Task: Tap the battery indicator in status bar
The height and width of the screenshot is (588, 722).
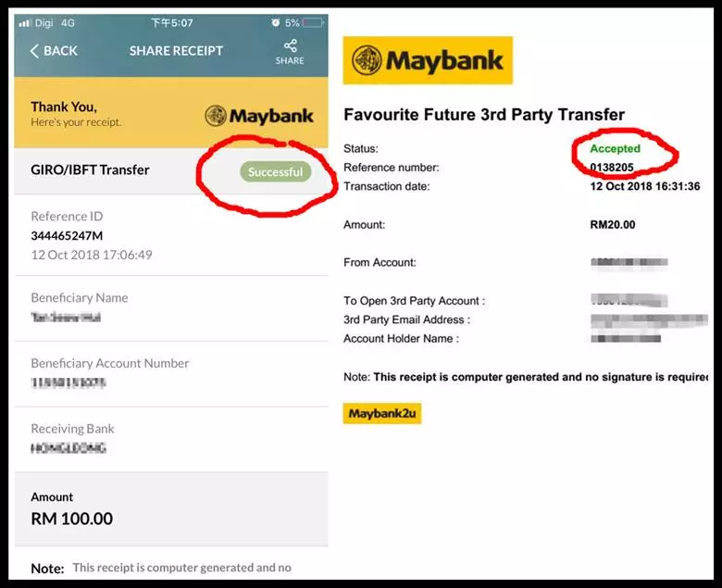Action: 313,22
